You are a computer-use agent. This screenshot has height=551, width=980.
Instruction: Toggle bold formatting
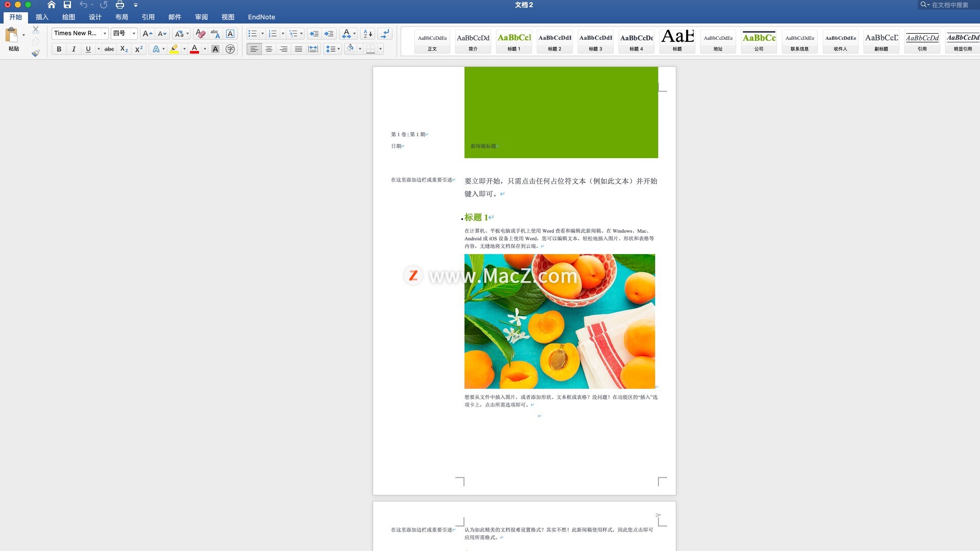[59, 49]
